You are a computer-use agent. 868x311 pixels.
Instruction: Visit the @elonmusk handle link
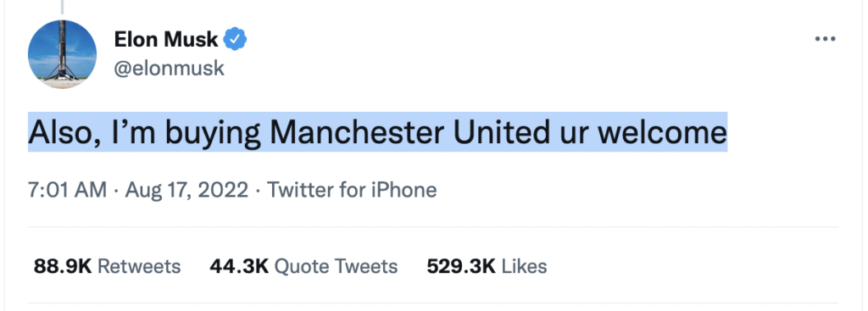170,69
